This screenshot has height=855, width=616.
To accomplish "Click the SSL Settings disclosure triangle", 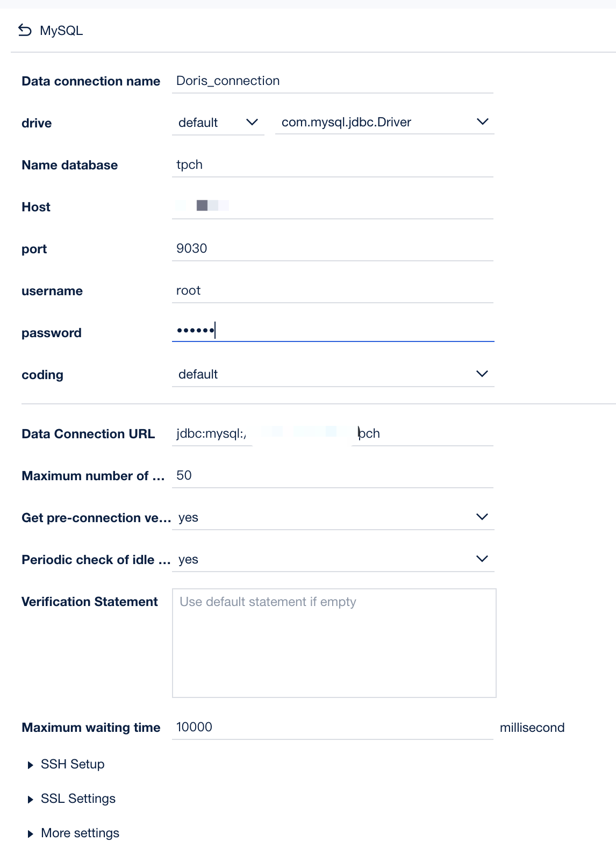I will pyautogui.click(x=31, y=798).
